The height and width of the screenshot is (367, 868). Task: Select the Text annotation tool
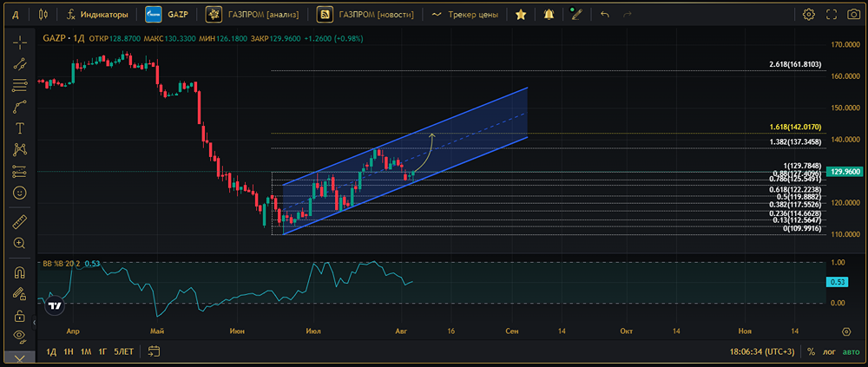click(19, 128)
